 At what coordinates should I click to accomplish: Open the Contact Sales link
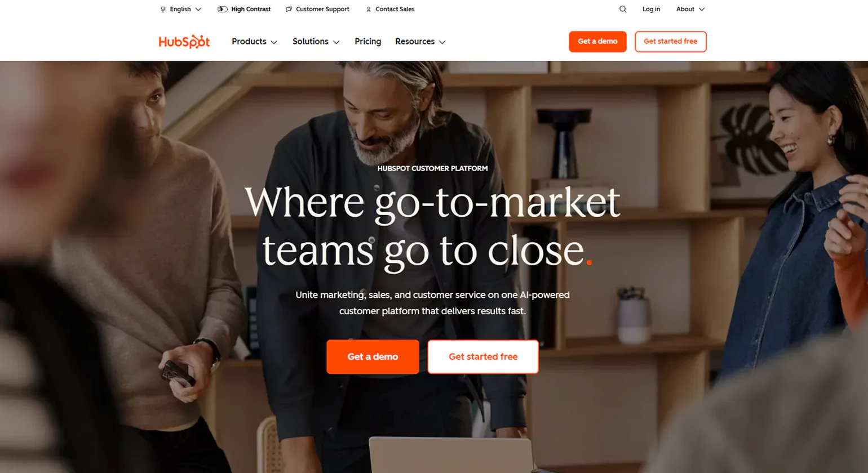tap(395, 10)
